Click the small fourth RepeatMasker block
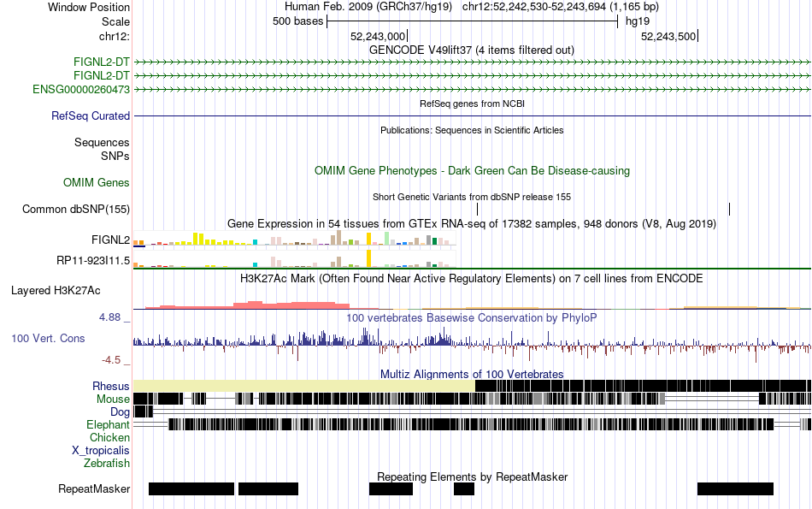This screenshot has height=509, width=812. coord(464,488)
